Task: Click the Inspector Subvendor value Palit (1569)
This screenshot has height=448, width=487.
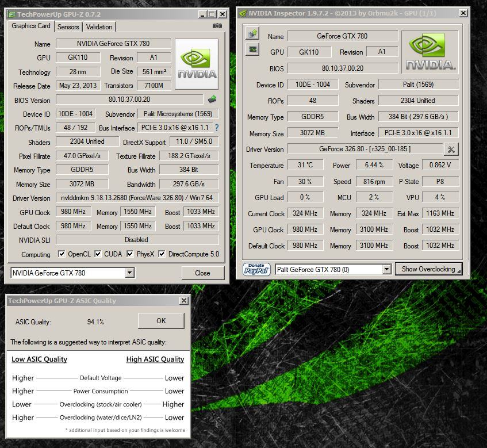Action: 419,85
